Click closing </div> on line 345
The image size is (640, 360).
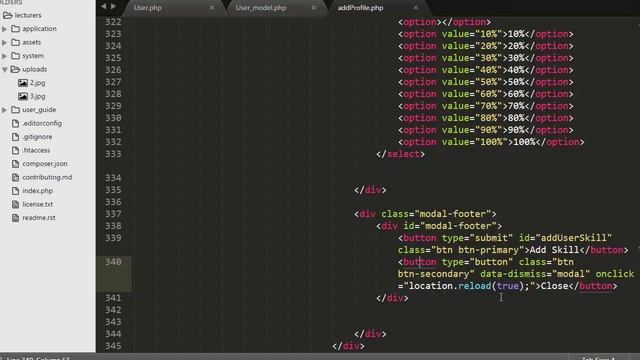point(348,346)
